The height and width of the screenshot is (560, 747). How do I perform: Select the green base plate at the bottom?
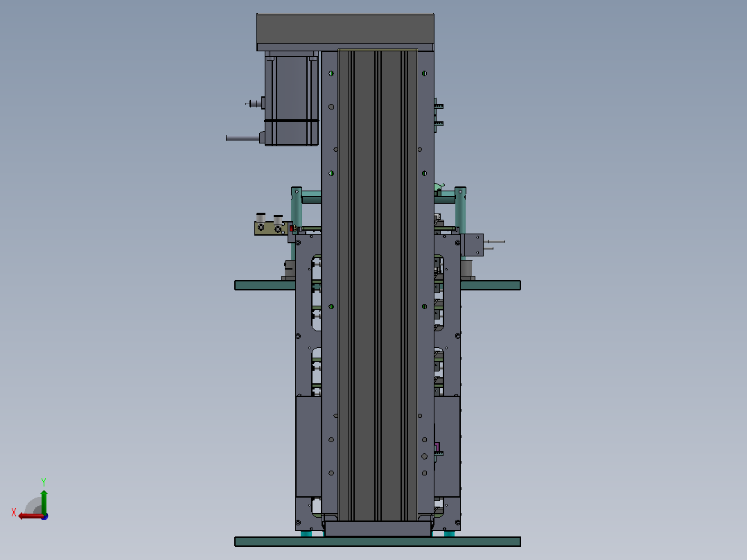pos(378,541)
